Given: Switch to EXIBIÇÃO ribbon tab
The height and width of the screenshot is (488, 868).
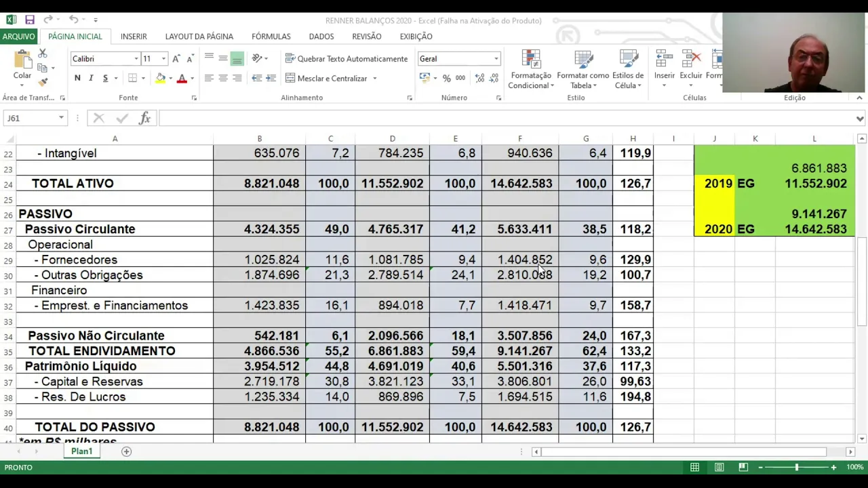Looking at the screenshot, I should [x=416, y=37].
